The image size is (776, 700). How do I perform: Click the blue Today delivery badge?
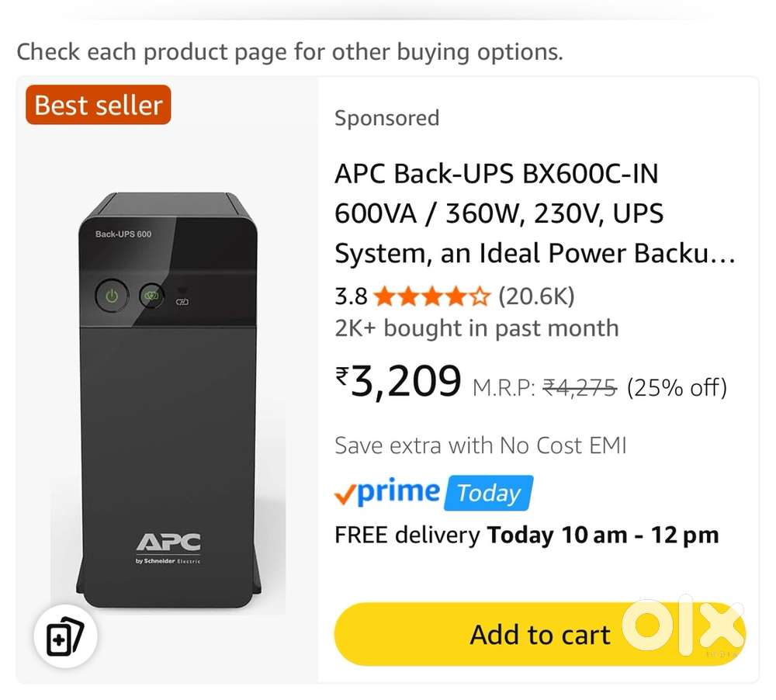pyautogui.click(x=488, y=493)
